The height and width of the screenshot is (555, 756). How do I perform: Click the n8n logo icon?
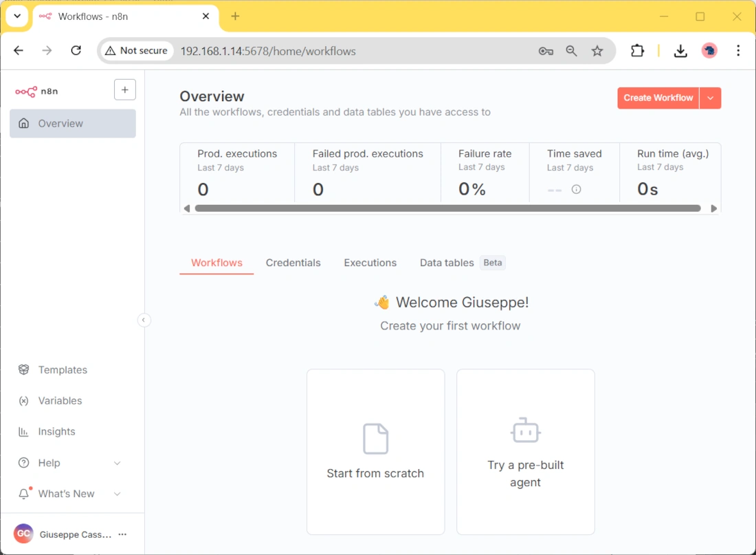(x=26, y=91)
